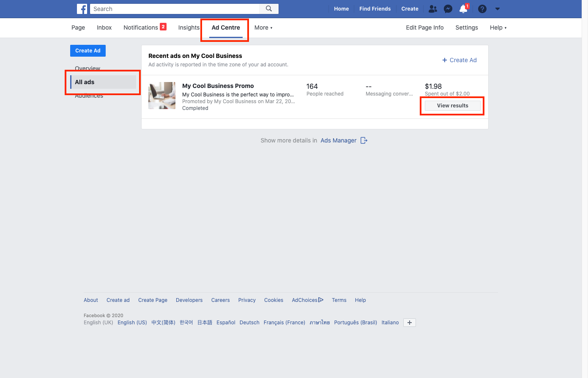This screenshot has height=378, width=588.
Task: Open the Terms footer link
Action: (x=339, y=300)
